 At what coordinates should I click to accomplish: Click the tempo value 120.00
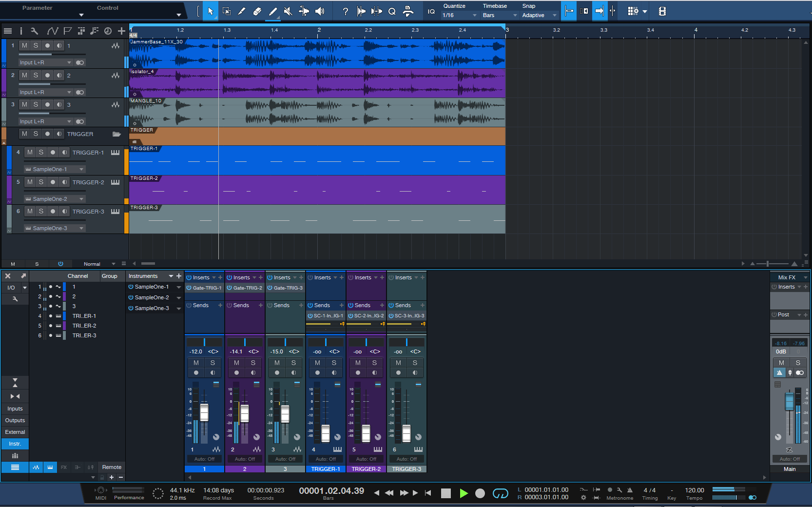(x=695, y=490)
